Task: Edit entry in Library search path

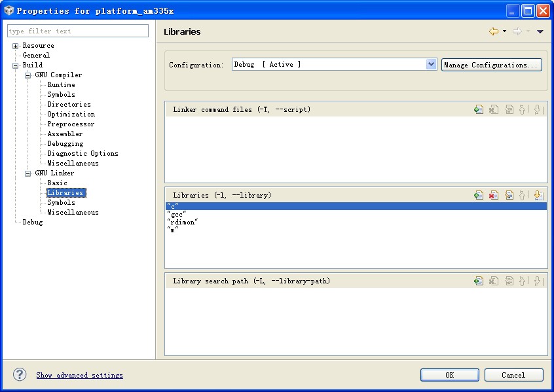Action: tap(509, 281)
